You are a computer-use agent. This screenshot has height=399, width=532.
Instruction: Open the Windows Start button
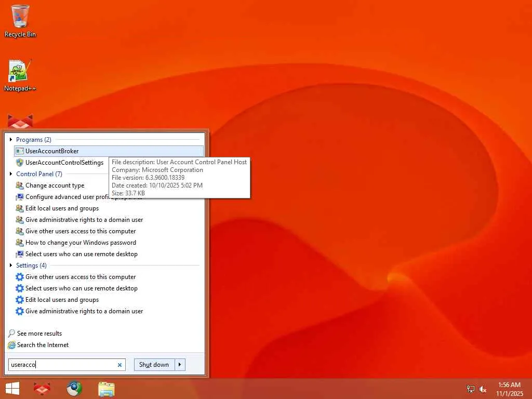pyautogui.click(x=12, y=389)
